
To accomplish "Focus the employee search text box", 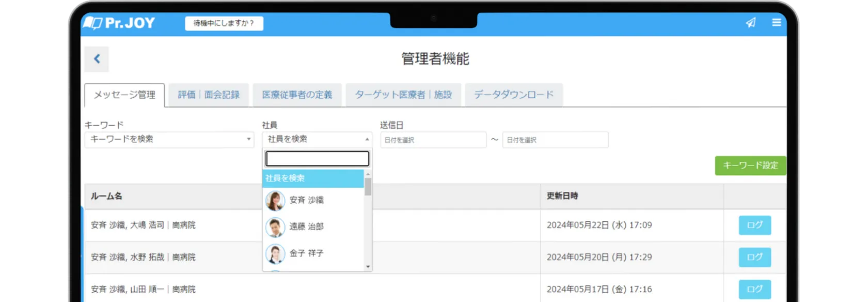I will pos(317,158).
